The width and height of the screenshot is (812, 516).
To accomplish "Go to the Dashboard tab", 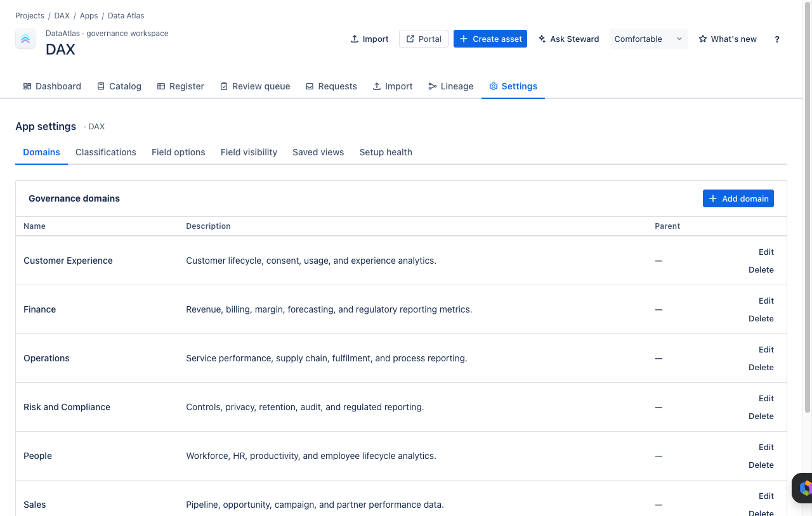I will tap(52, 86).
